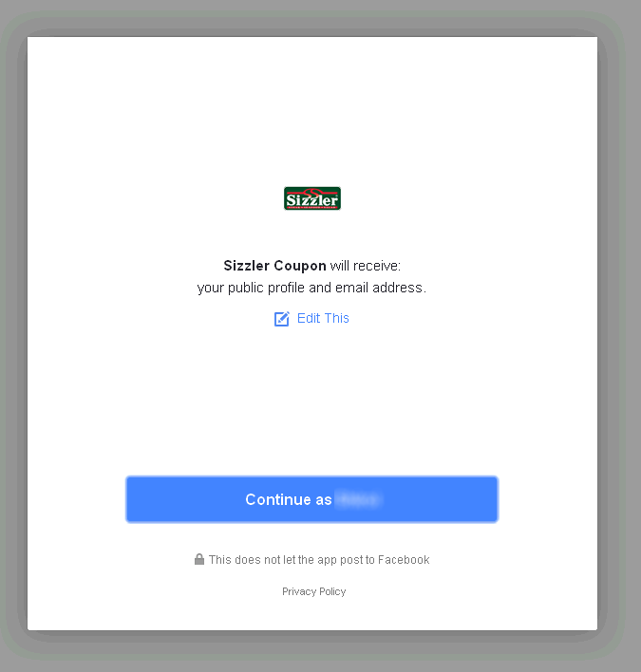Click the blurred user name on the button
The height and width of the screenshot is (672, 641).
(x=358, y=499)
